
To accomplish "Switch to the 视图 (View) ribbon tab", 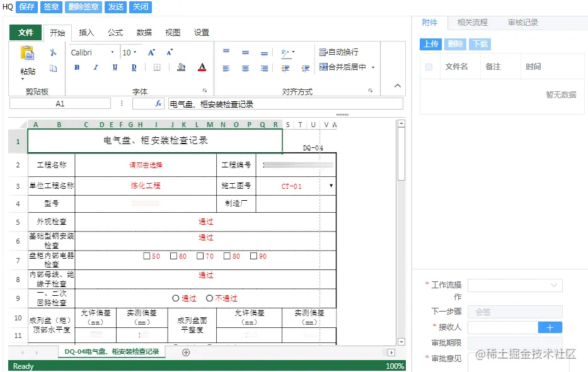I will [173, 33].
